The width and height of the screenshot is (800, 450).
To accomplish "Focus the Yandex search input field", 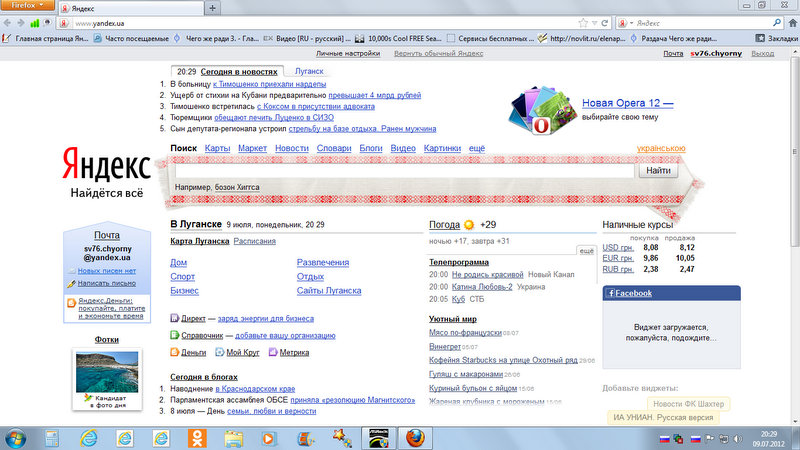I will point(404,170).
